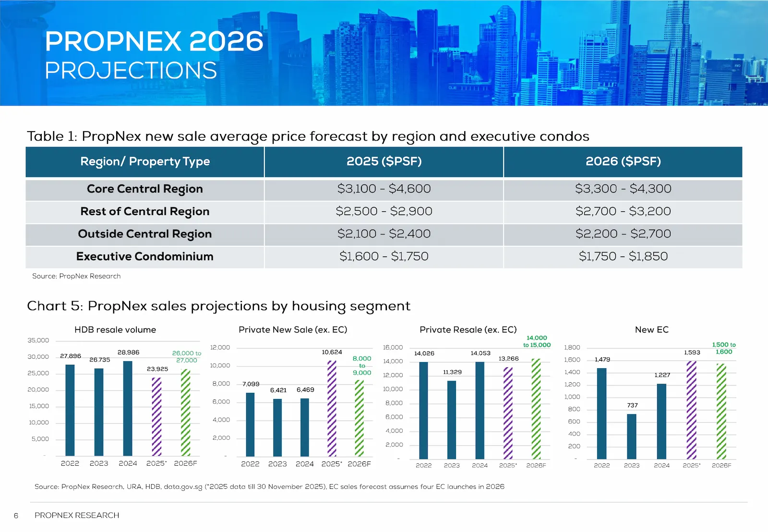Click the 35,000 axis label in HDB chart
Image resolution: width=768 pixels, height=532 pixels.
click(x=38, y=340)
